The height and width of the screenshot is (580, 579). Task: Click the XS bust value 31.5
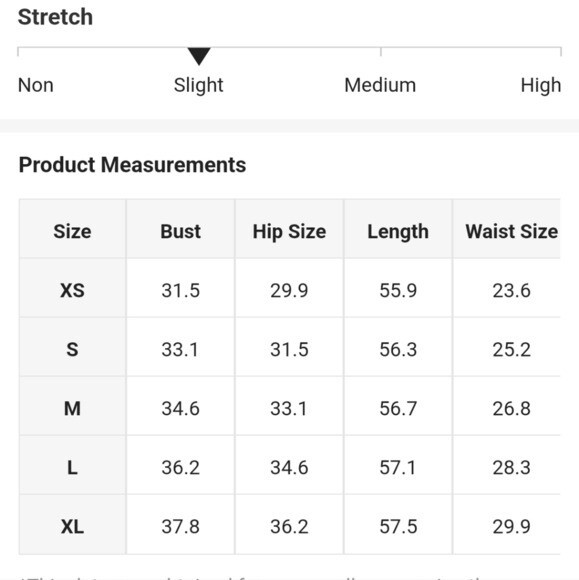pyautogui.click(x=181, y=290)
